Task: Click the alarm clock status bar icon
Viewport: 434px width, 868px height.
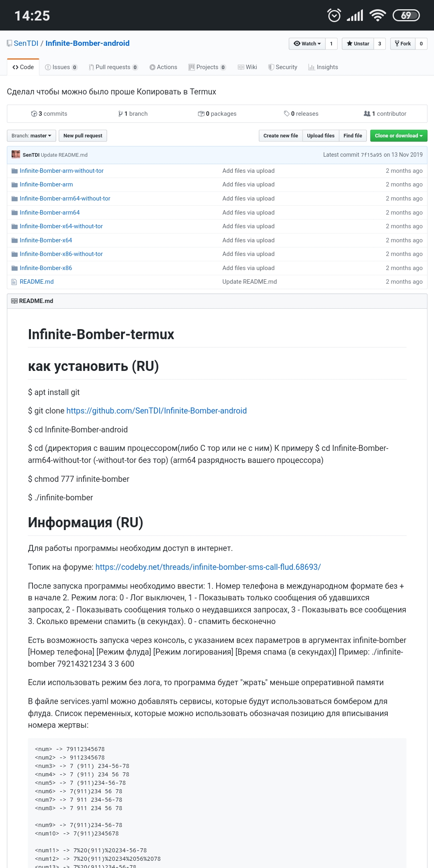Action: 334,15
